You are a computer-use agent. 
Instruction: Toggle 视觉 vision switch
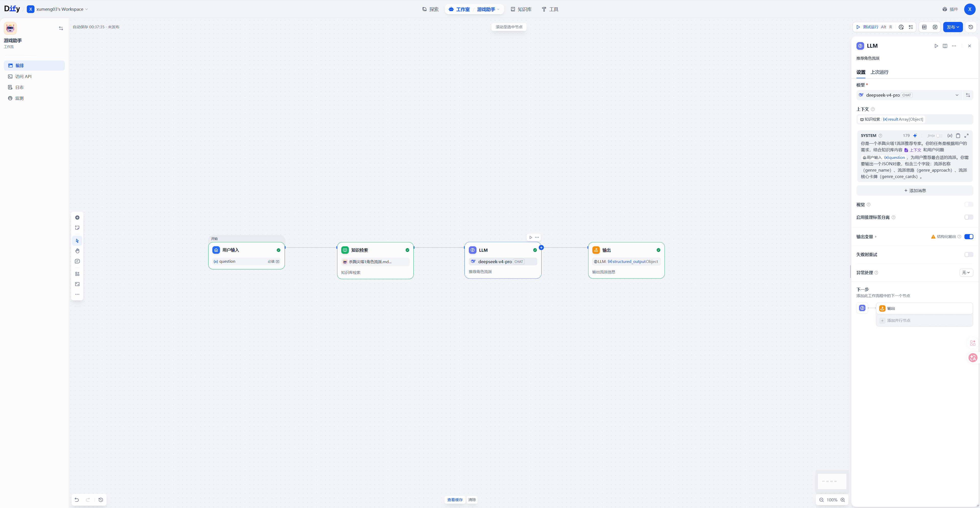[x=969, y=205]
